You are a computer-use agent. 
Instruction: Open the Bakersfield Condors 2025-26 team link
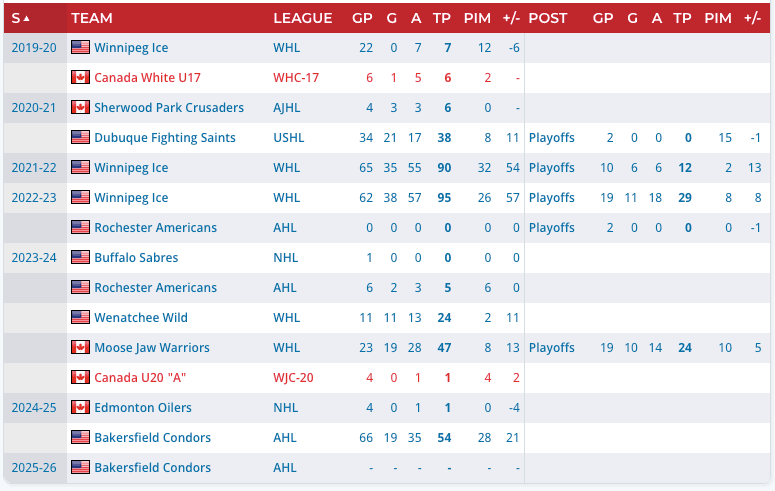pos(152,468)
